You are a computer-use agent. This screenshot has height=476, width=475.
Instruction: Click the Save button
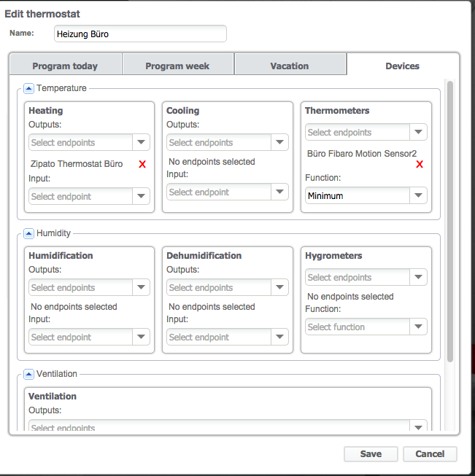coord(371,453)
